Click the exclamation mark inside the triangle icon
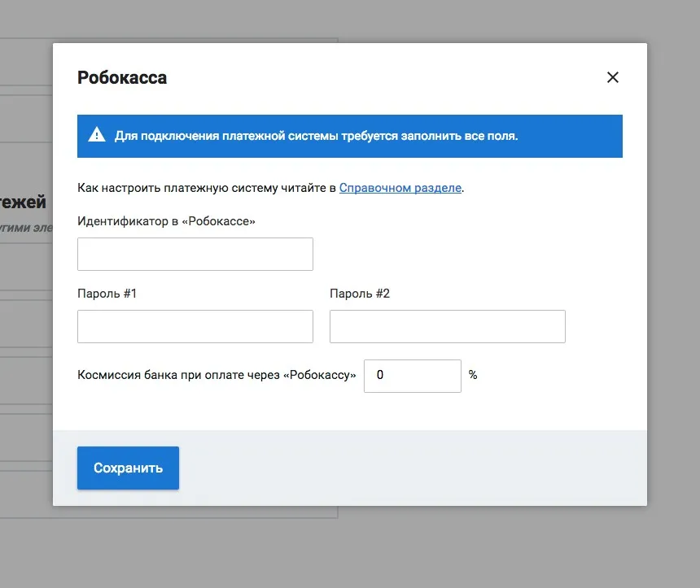The height and width of the screenshot is (588, 700). point(97,136)
